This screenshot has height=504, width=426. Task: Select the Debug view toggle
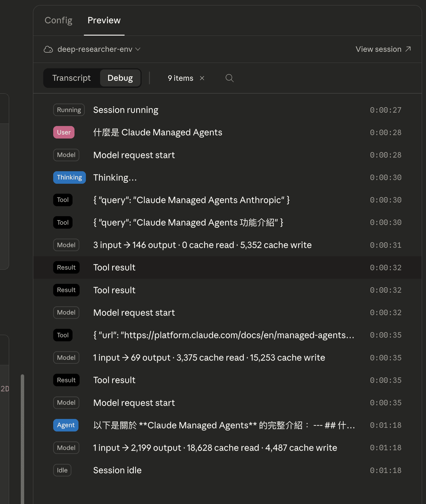[x=120, y=78]
